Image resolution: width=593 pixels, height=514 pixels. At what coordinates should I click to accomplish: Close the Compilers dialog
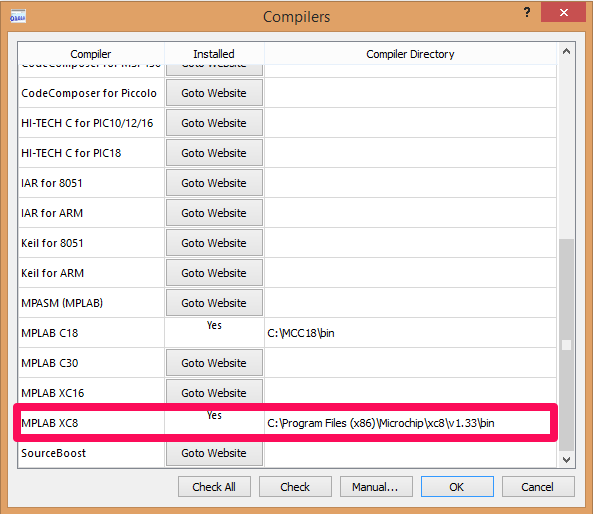tap(564, 12)
